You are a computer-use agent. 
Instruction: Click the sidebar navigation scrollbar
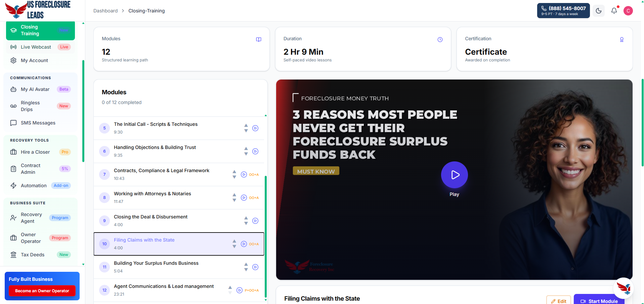[x=83, y=111]
